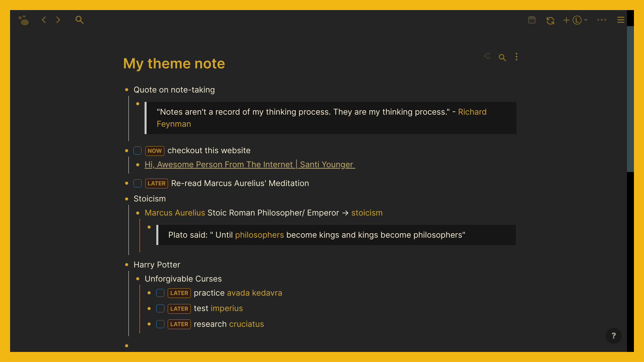Viewport: 644px width, 362px height.
Task: Check the 'checkout this website' task checkbox
Action: (x=138, y=150)
